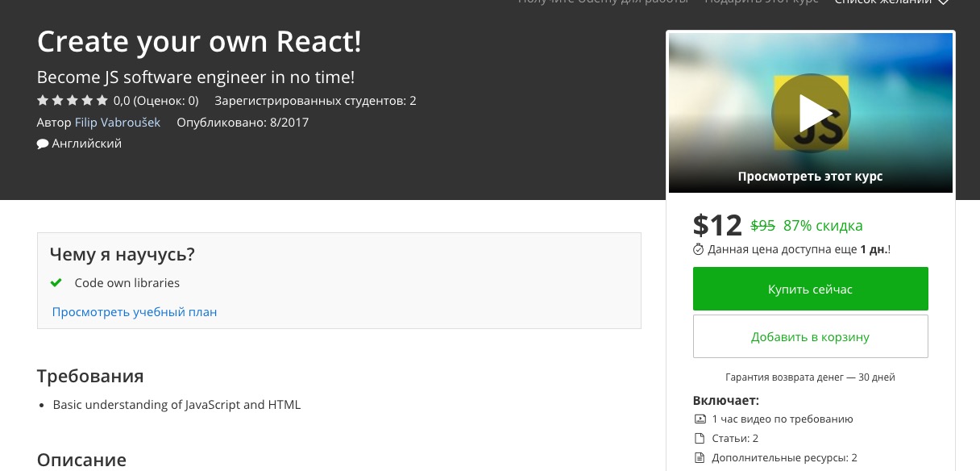Click the video icon beside 1 час видео
Viewport: 980px width, 471px height.
pos(699,419)
